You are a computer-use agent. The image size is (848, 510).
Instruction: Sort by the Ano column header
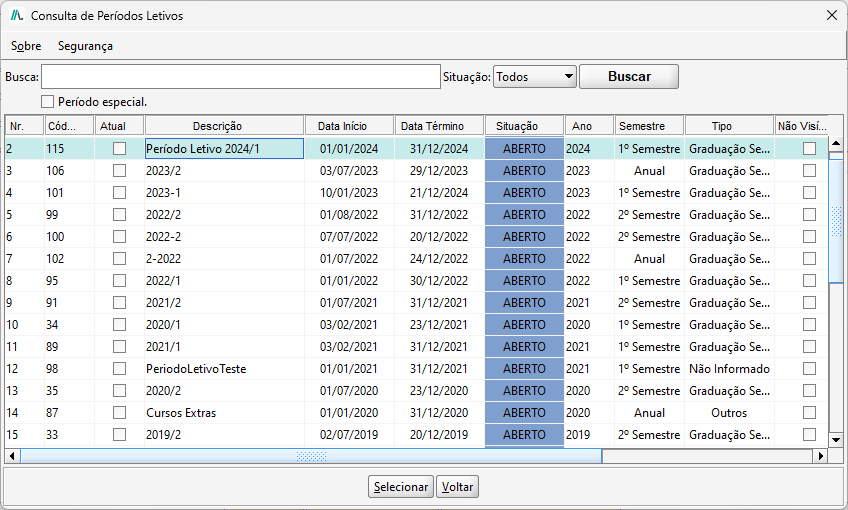pyautogui.click(x=589, y=126)
